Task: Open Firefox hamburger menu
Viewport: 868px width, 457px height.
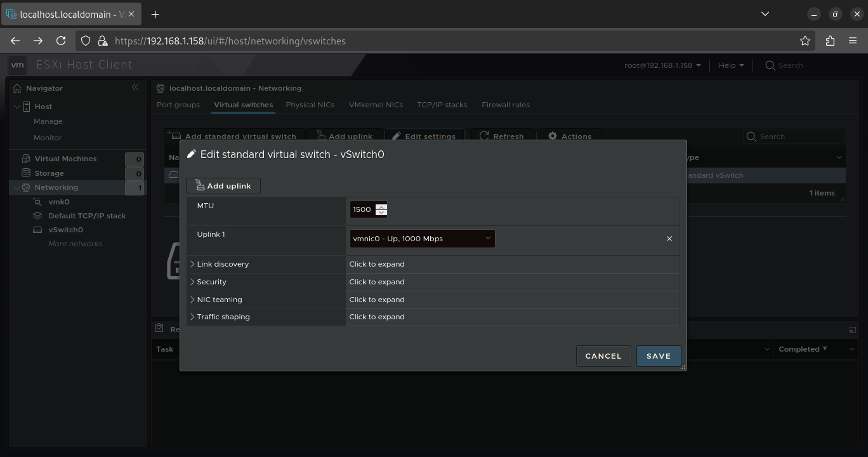Action: click(x=853, y=41)
